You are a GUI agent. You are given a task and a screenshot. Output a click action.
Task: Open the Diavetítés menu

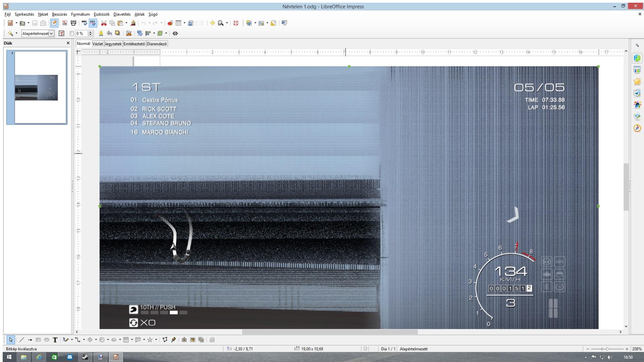[122, 14]
